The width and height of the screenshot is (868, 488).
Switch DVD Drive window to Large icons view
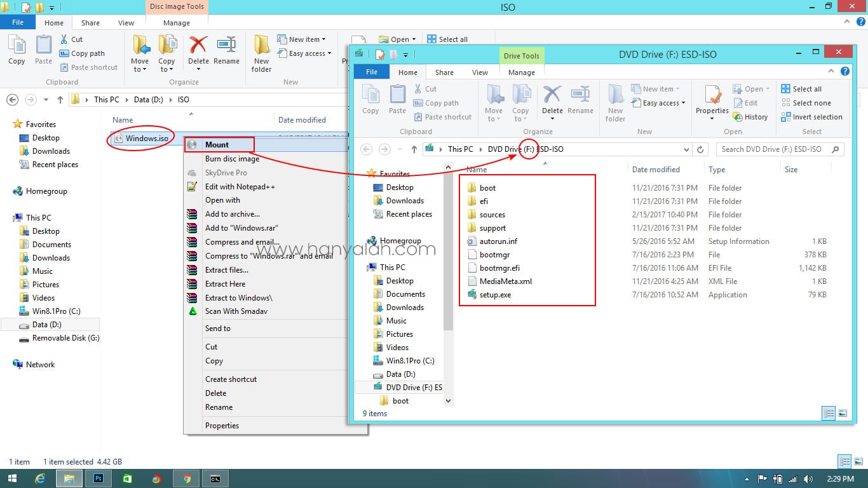tap(843, 413)
